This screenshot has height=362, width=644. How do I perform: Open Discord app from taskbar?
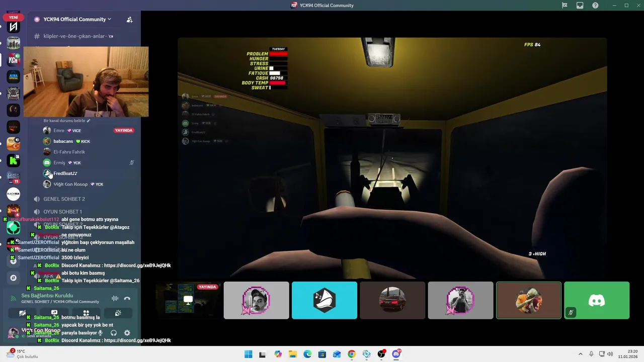point(396,354)
